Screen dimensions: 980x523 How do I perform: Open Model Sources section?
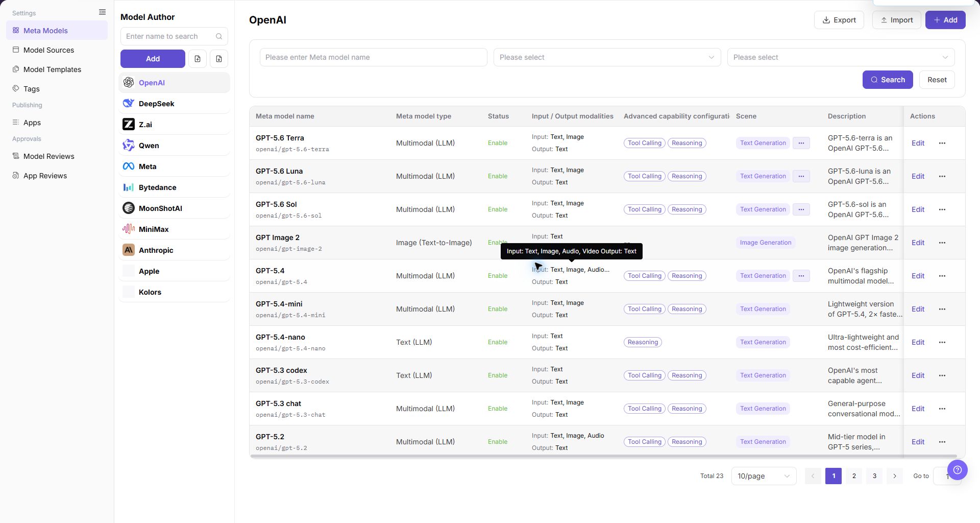(57, 50)
